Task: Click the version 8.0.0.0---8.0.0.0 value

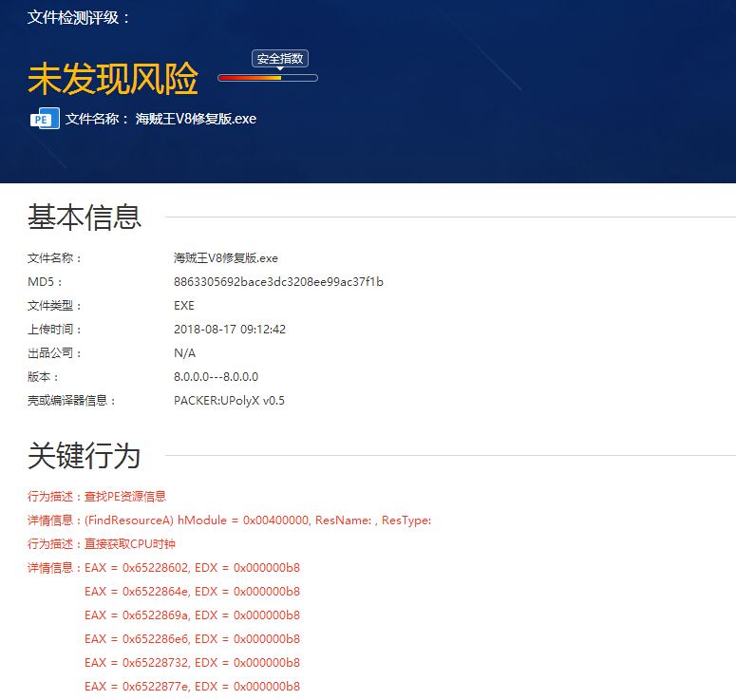Action: [x=216, y=377]
